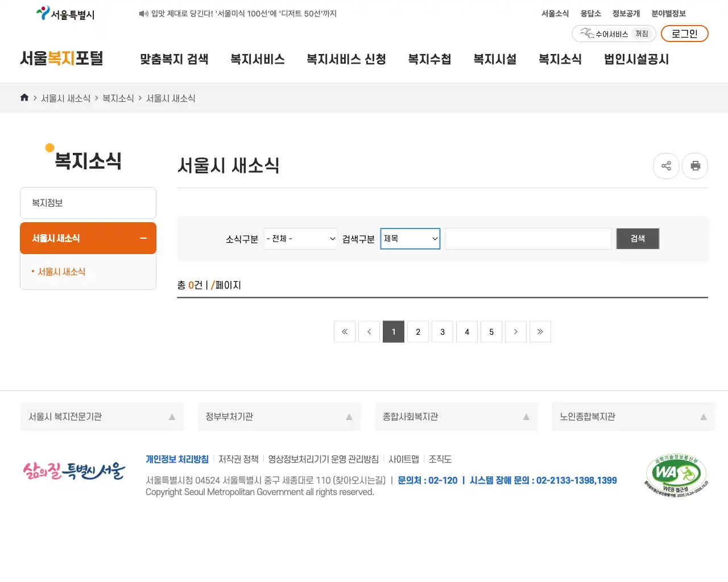Open the 법인시설공시 menu
728x582 pixels.
636,59
